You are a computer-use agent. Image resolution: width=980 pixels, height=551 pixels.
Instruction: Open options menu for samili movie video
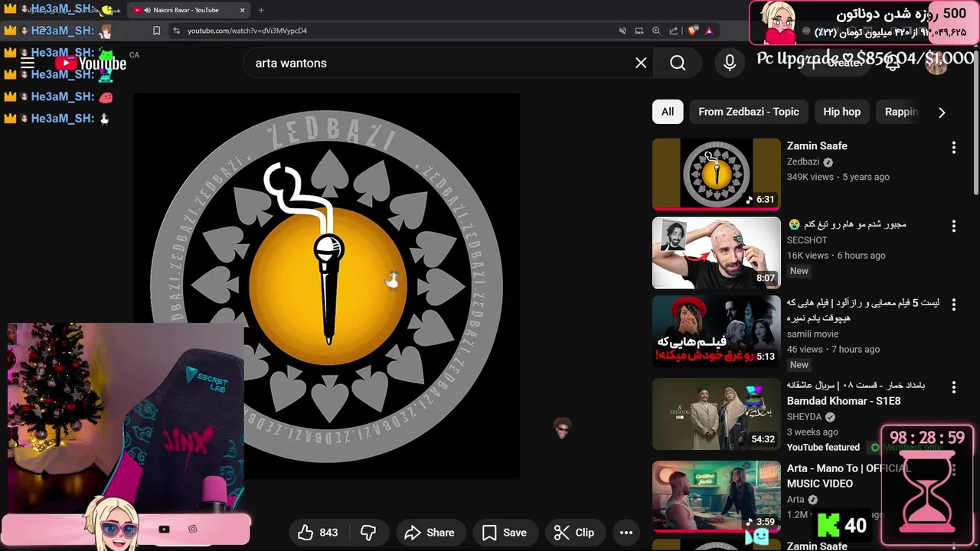click(953, 305)
